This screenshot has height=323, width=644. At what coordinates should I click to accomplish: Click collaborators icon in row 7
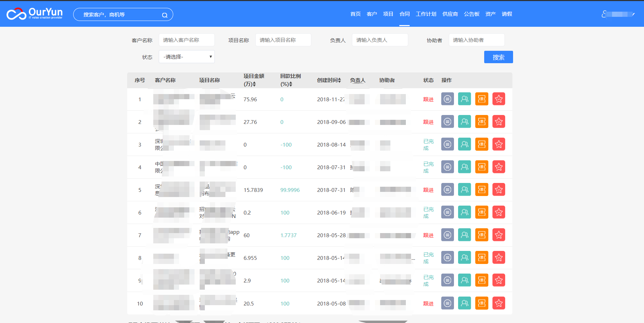[x=465, y=235]
